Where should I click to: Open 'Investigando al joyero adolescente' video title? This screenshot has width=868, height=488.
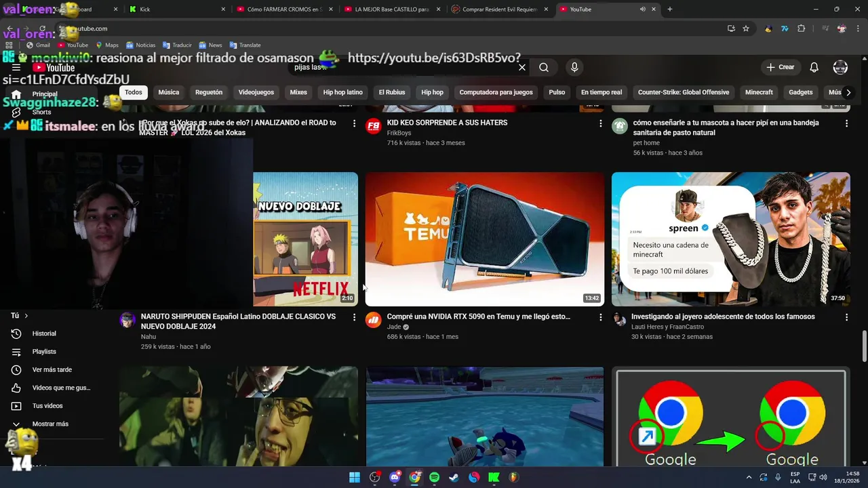723,317
